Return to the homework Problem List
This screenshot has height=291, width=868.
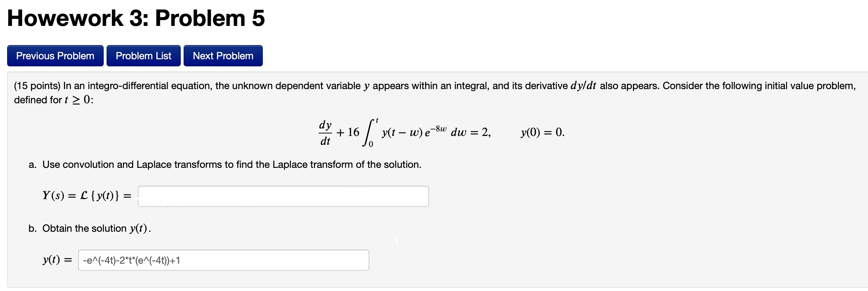click(143, 55)
